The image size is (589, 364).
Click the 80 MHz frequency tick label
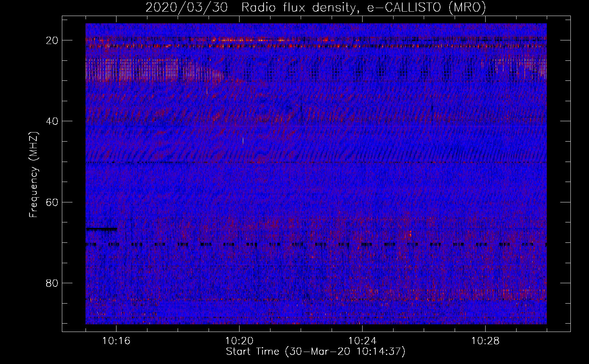point(52,283)
